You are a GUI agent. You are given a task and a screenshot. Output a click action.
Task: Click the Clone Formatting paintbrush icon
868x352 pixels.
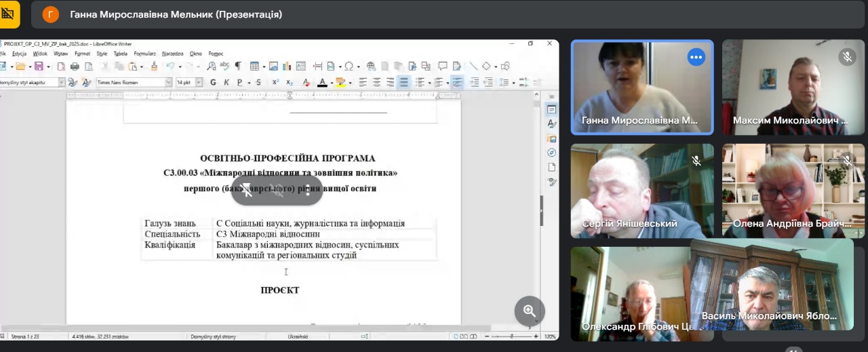coord(154,66)
